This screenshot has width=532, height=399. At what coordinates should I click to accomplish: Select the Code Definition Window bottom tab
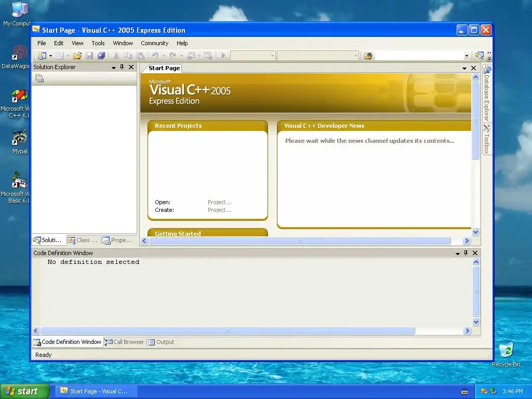(x=67, y=342)
